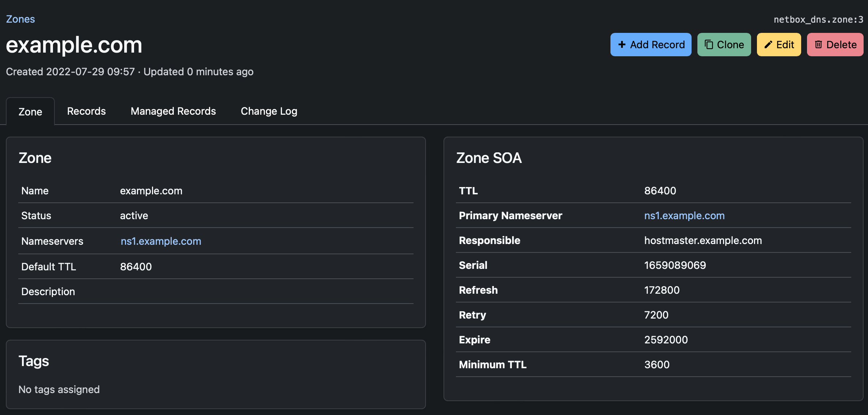Click the netbox_dns.zone:3 identifier

tap(818, 20)
